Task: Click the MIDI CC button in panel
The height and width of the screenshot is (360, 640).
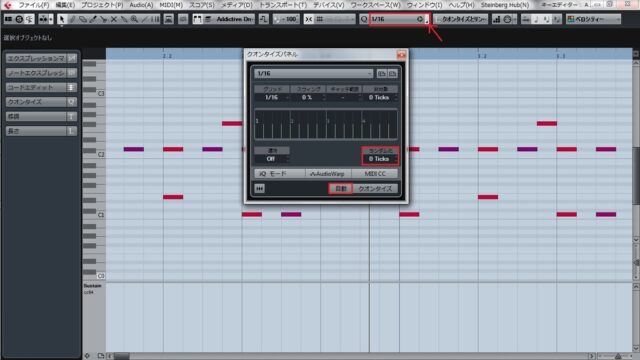Action: 375,173
